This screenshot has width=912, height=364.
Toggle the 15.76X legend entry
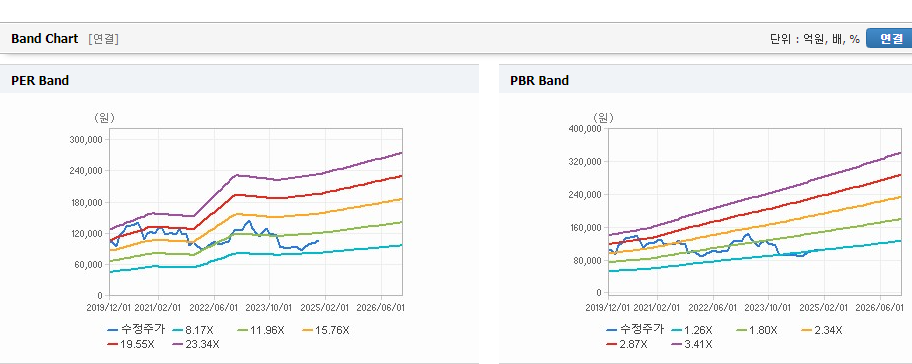326,330
